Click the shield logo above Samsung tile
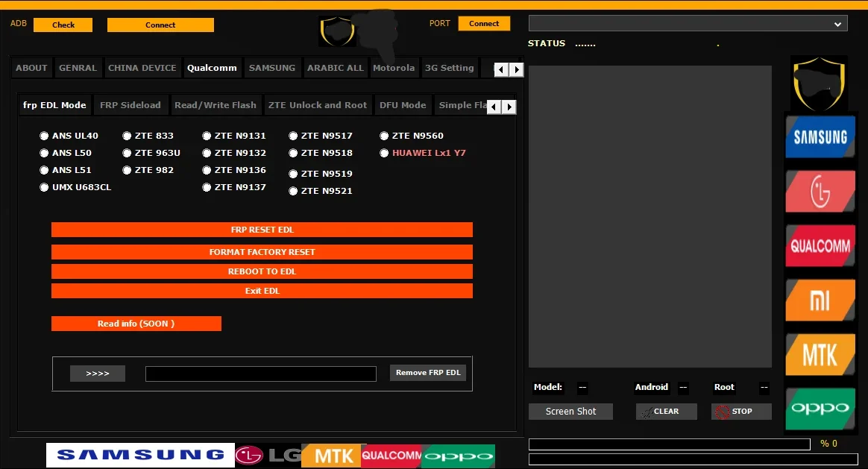Screen dimensions: 868x469 pyautogui.click(x=819, y=83)
